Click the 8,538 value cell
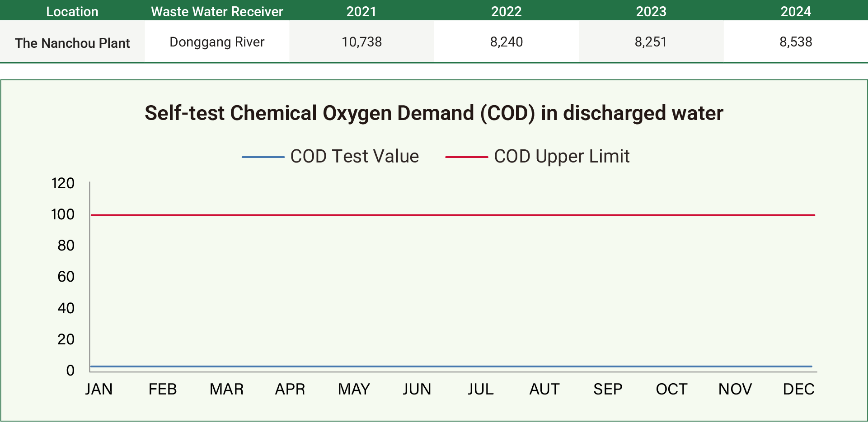Screen dimensions: 868x422 [x=796, y=42]
